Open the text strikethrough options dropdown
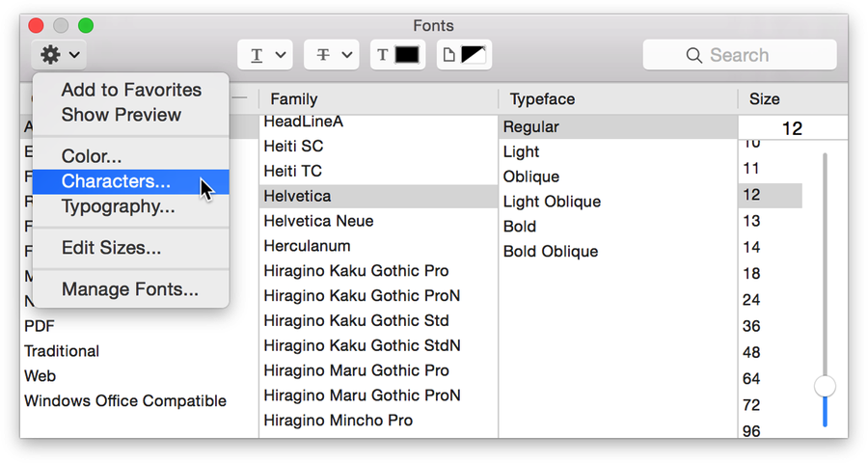This screenshot has width=868, height=463. (x=332, y=55)
